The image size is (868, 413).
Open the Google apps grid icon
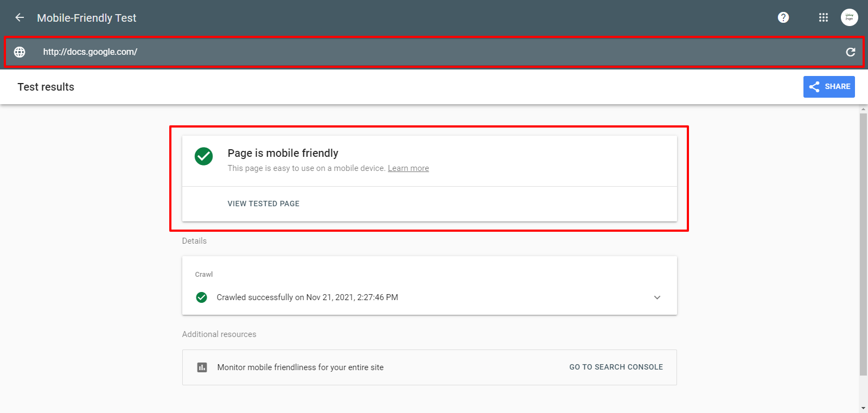824,17
